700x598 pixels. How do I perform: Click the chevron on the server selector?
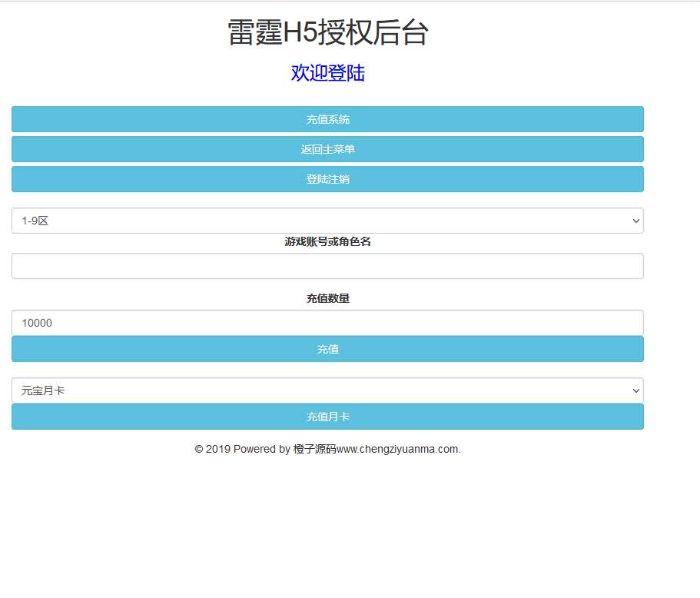[635, 221]
